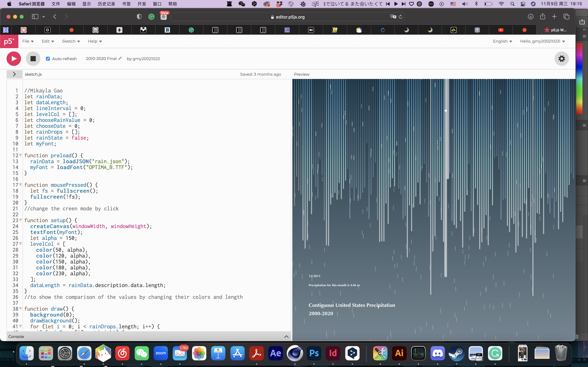Toggle the Auto-refresh checkbox
This screenshot has width=588, height=367.
tap(48, 59)
